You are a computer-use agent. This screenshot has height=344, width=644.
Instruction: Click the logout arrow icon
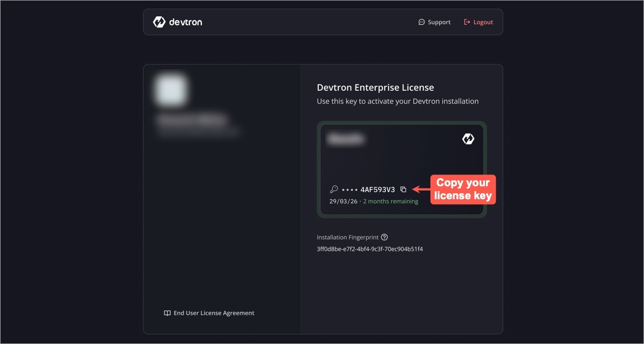coord(466,22)
